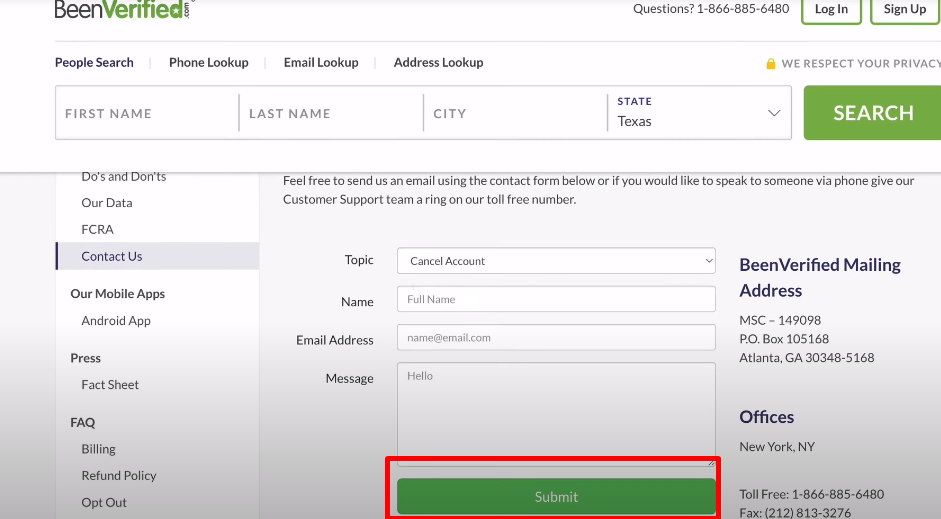Click the green Search button

tap(873, 113)
